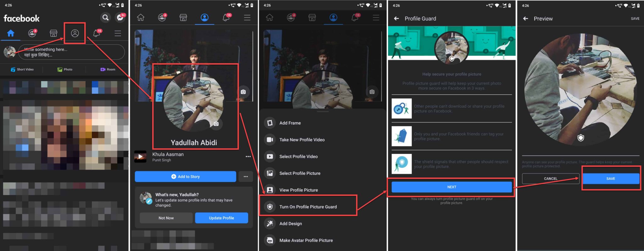Select Add Frame option
This screenshot has height=251, width=644.
[323, 123]
